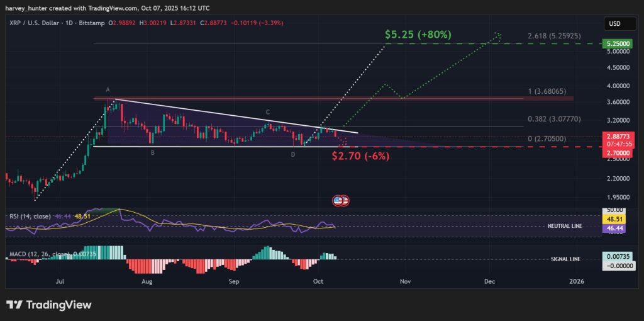Click the TradingView logo in bottom corner

[x=49, y=305]
